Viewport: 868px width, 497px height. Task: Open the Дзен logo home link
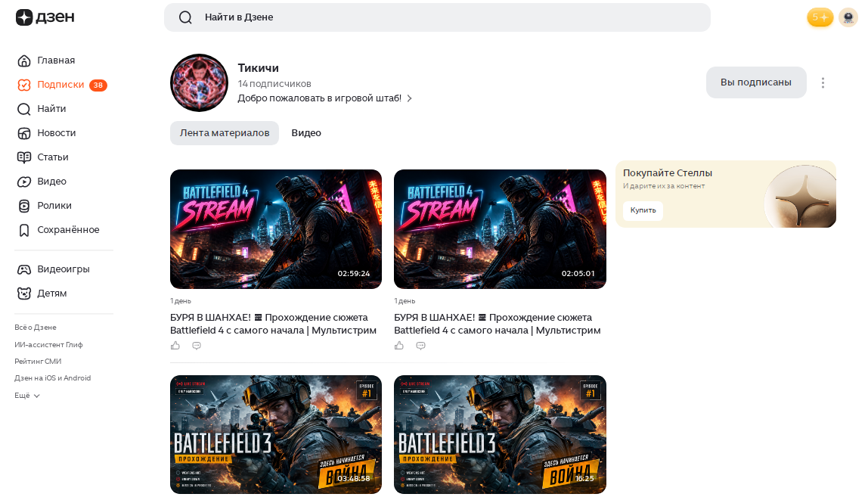(45, 17)
